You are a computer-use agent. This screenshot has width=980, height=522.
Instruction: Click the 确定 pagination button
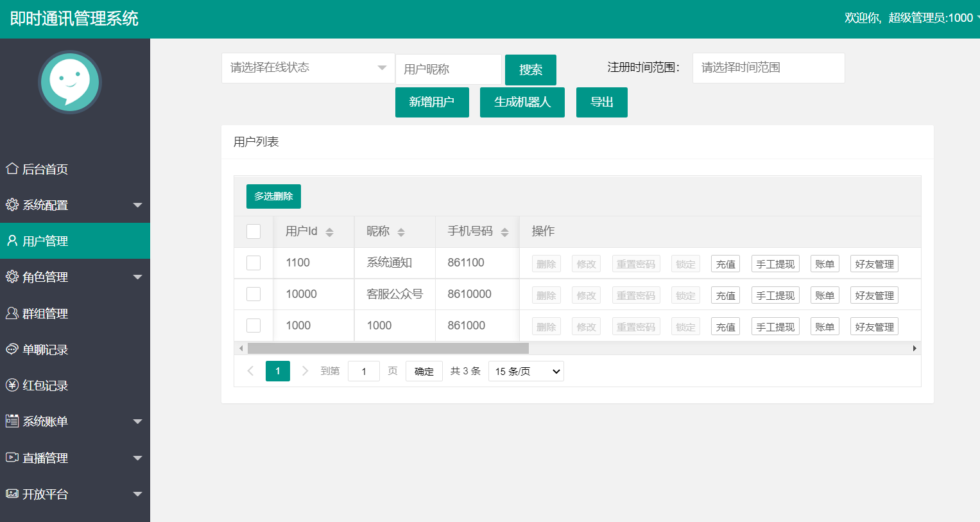tap(424, 371)
